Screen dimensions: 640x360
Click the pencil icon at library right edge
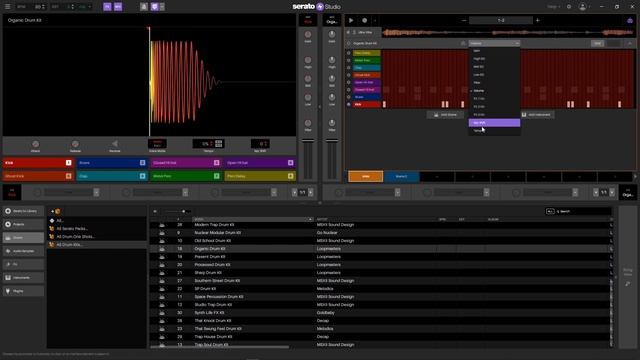(628, 284)
